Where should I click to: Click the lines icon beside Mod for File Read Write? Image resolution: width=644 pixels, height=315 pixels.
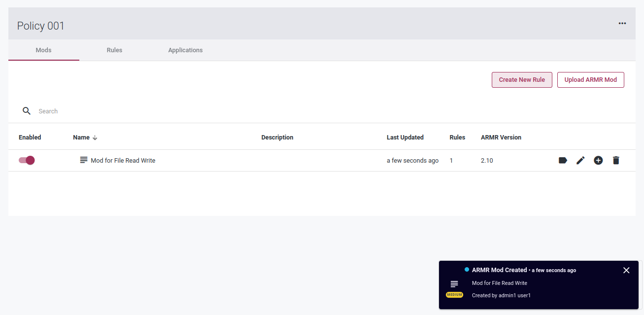click(84, 160)
